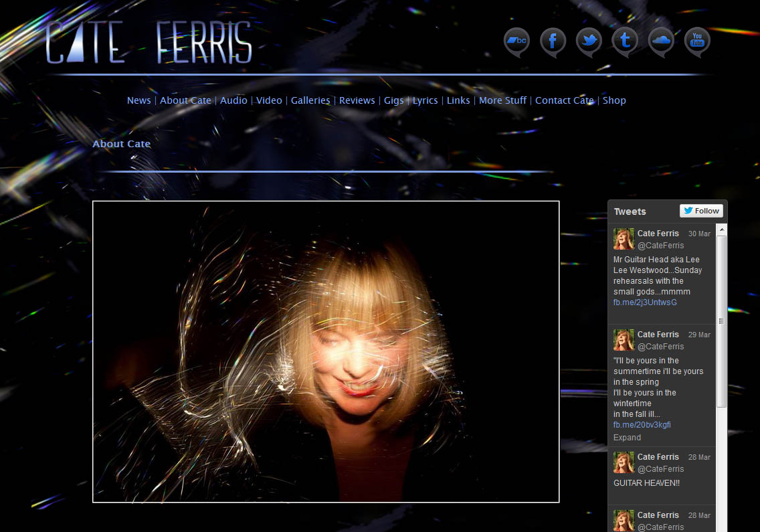Click the blurred portrait photo of Cate
Viewport: 760px width, 532px height.
tap(326, 351)
